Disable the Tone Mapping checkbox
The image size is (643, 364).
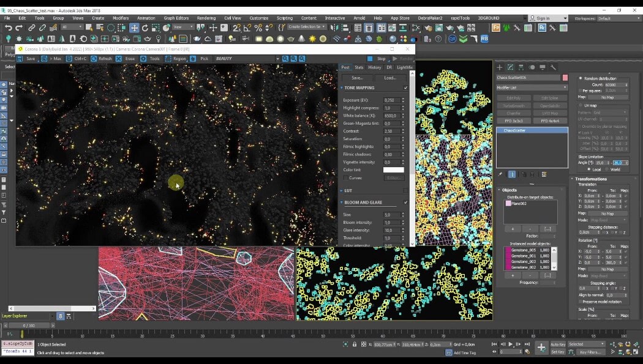tap(405, 87)
